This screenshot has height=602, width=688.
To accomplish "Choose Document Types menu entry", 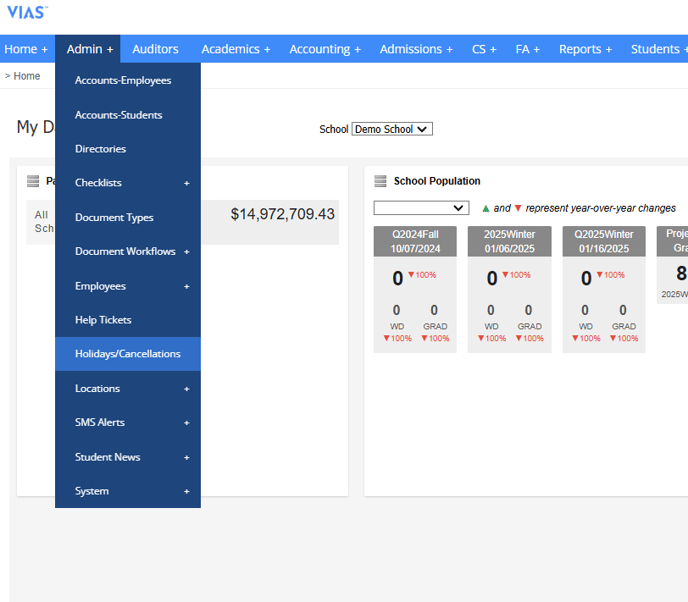I will tap(128, 217).
